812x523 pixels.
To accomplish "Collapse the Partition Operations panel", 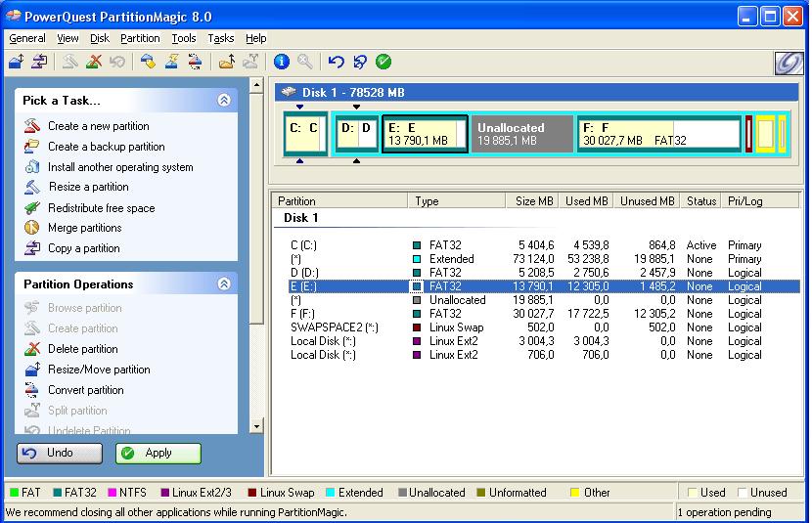I will (224, 283).
